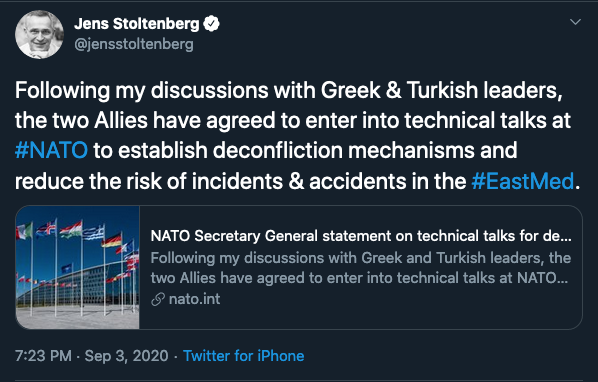Click the Greek flag in the preview image
Image resolution: width=598 pixels, height=382 pixels.
tap(93, 233)
